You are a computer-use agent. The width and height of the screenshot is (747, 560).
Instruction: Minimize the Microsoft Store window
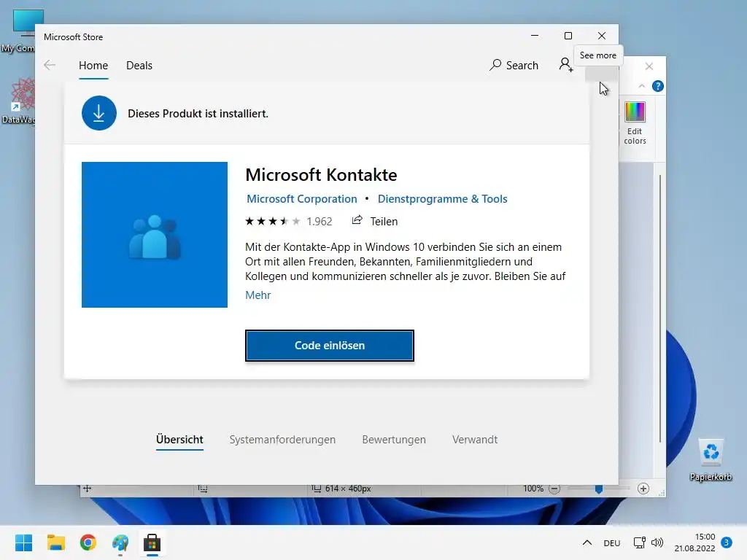(535, 36)
